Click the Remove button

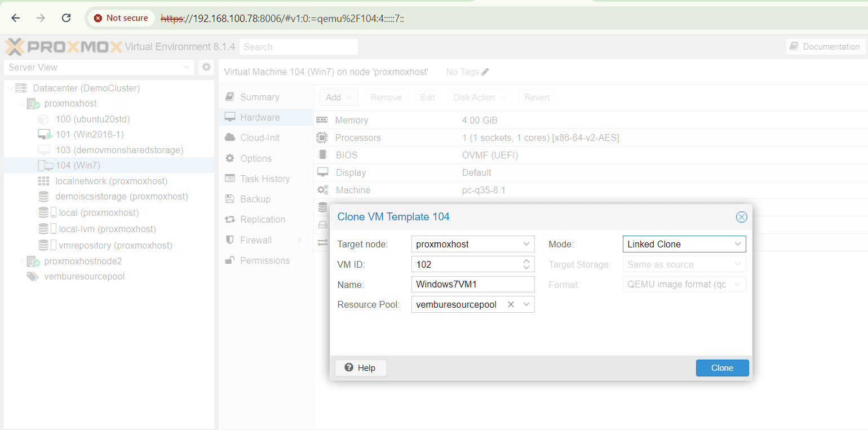click(386, 97)
